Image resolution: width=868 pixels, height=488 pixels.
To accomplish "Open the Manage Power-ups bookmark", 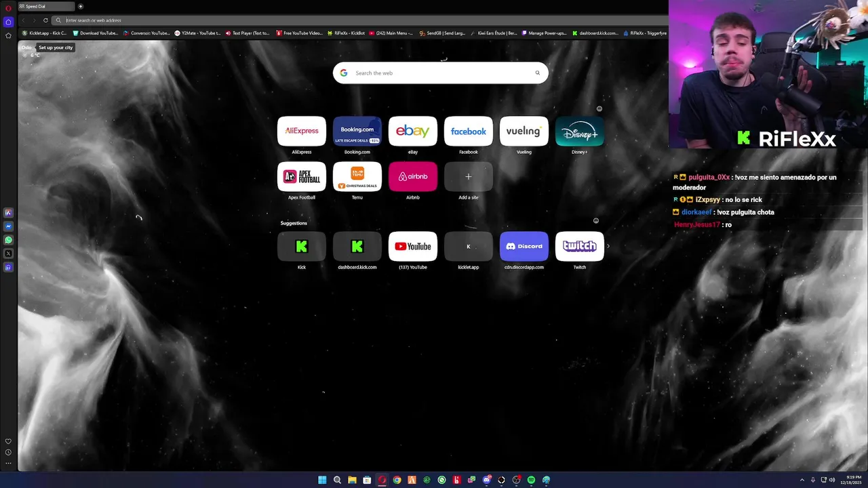I will [x=544, y=33].
